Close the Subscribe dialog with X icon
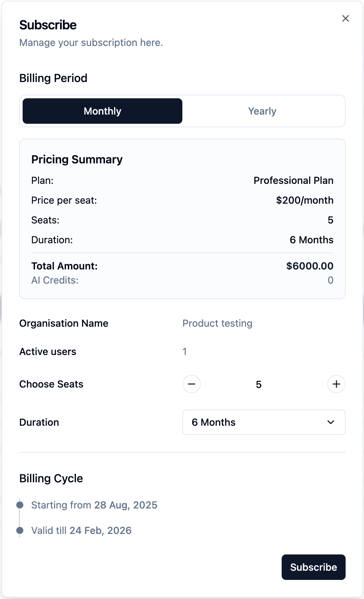The image size is (364, 599). pyautogui.click(x=345, y=18)
